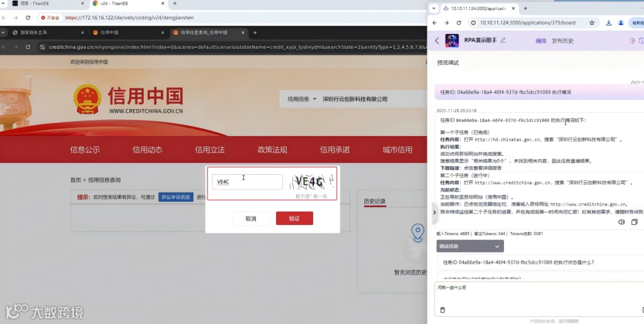The height and width of the screenshot is (324, 644).
Task: Go back in the 10.10.11.124 browser window
Action: pos(435,23)
